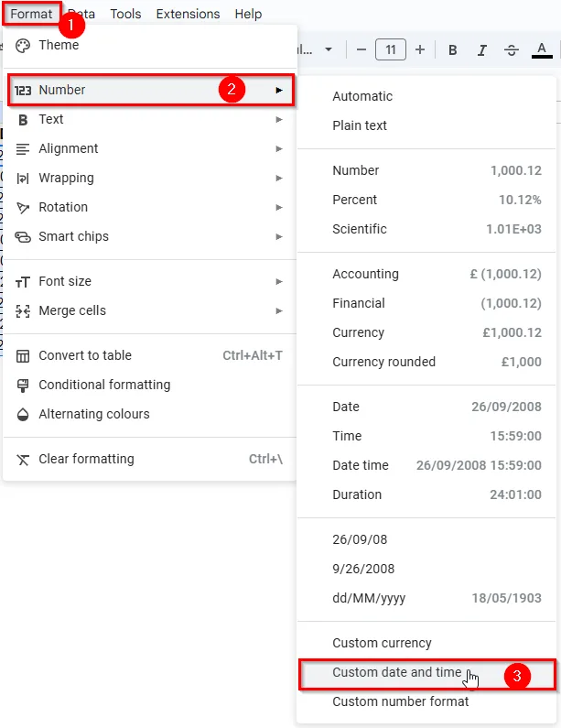Select Conditional formatting
This screenshot has width=561, height=728.
[150, 385]
